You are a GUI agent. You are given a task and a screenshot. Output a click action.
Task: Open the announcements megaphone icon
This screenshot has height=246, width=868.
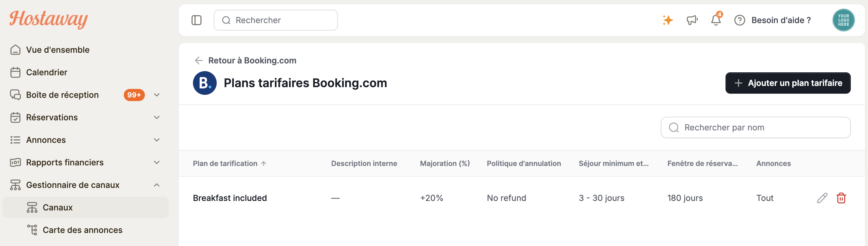[x=692, y=20]
